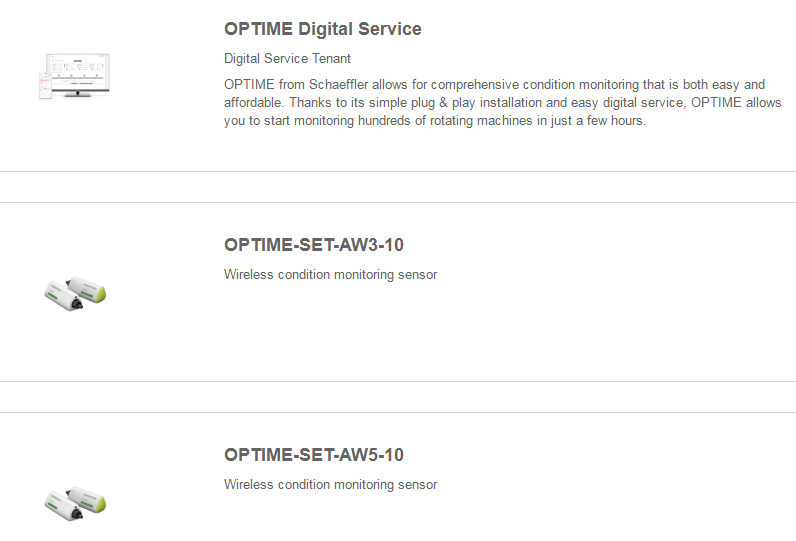Click the AW5-10 wireless condition monitoring sensor subtitle
This screenshot has height=541, width=796.
pos(330,485)
